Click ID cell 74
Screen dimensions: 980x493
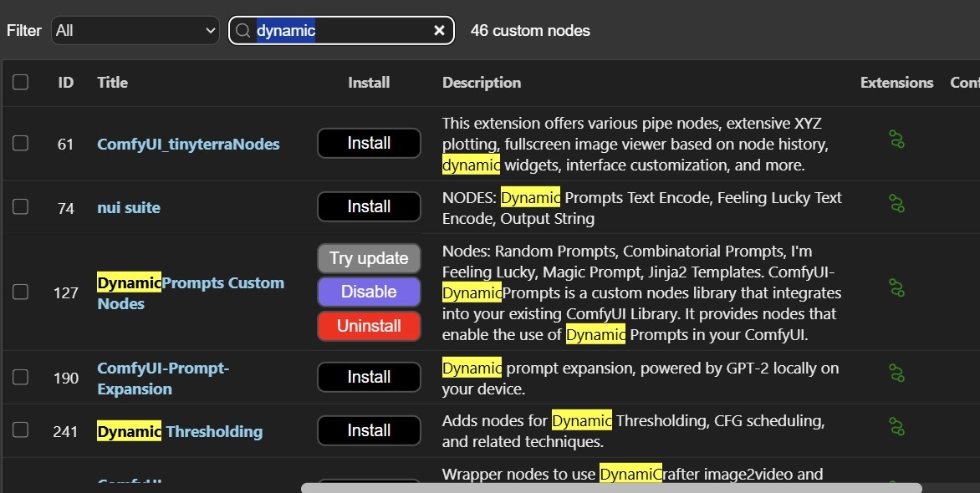tap(65, 208)
